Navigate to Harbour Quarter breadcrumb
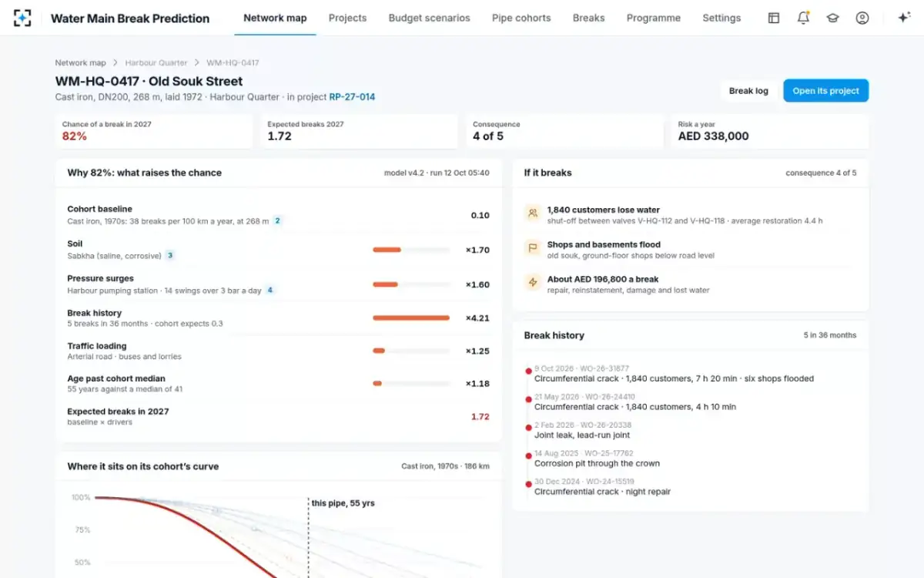This screenshot has height=578, width=924. coord(156,63)
